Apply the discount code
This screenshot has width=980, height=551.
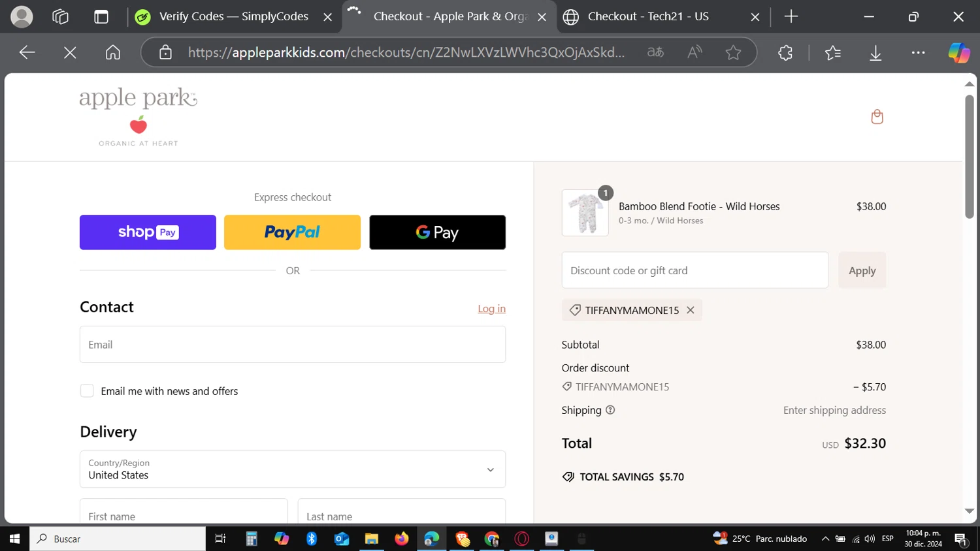(862, 270)
